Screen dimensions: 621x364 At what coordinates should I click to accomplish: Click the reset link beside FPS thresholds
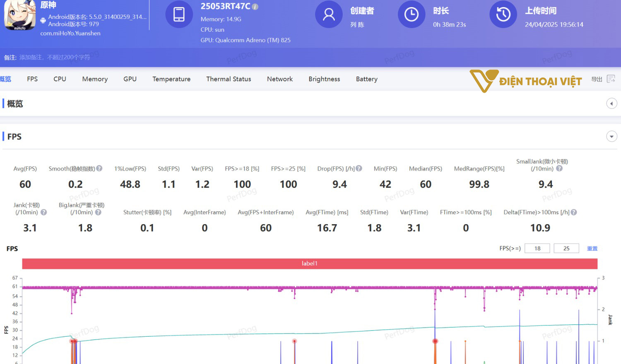[592, 249]
